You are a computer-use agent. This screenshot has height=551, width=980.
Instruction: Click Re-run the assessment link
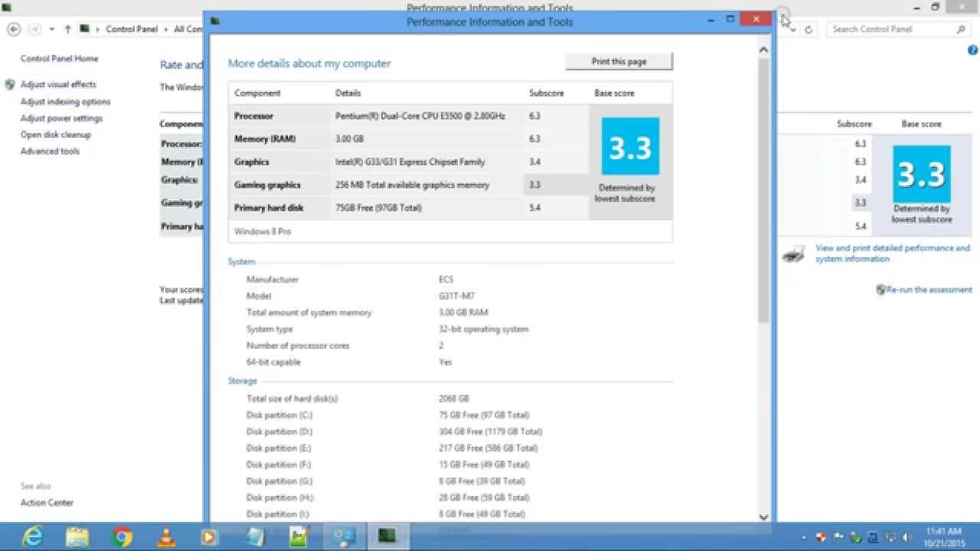click(x=929, y=290)
